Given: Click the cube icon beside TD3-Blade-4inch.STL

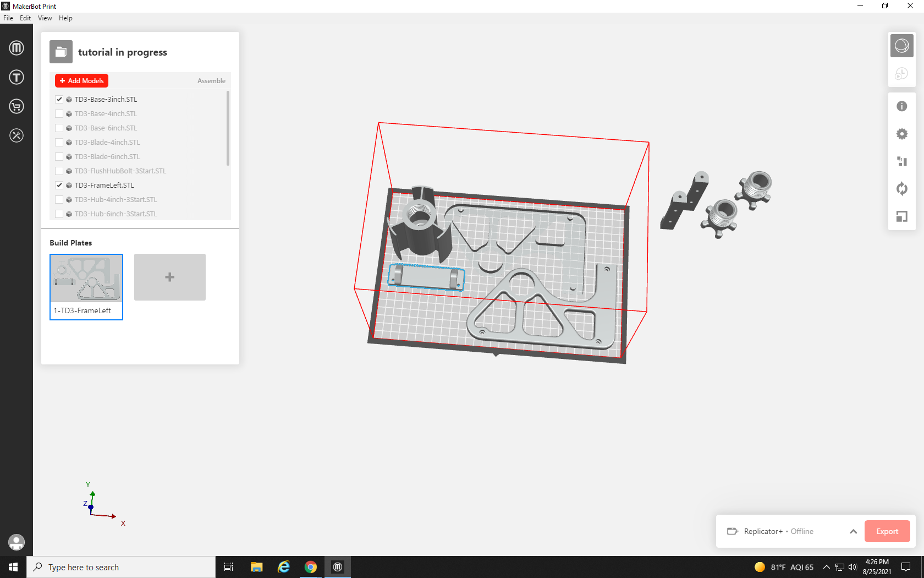Looking at the screenshot, I should [x=69, y=143].
